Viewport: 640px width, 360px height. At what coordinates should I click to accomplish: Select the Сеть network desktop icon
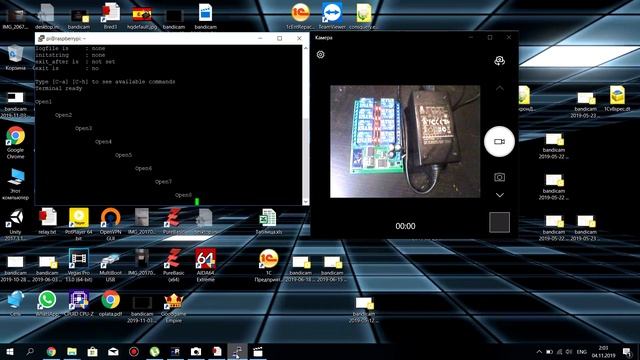[x=16, y=304]
